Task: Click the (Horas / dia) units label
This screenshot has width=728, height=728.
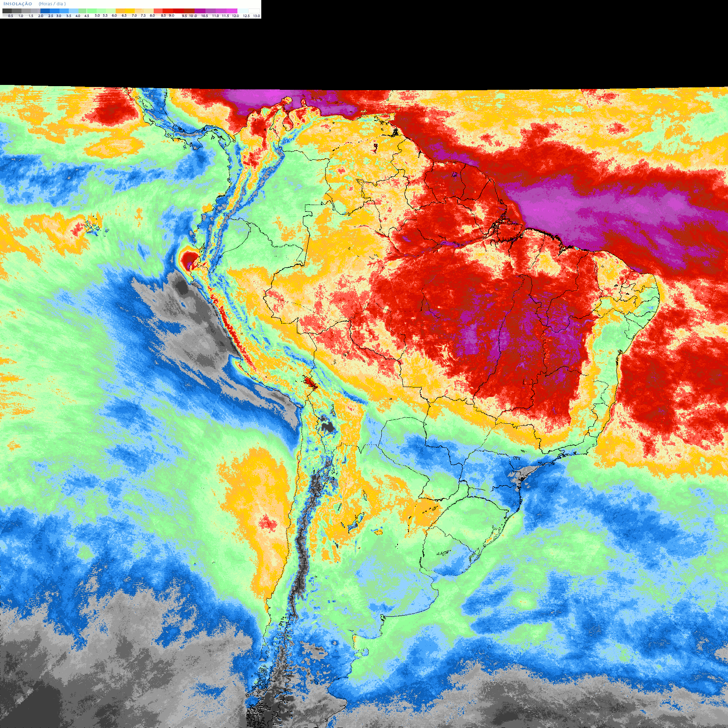Action: (x=52, y=4)
